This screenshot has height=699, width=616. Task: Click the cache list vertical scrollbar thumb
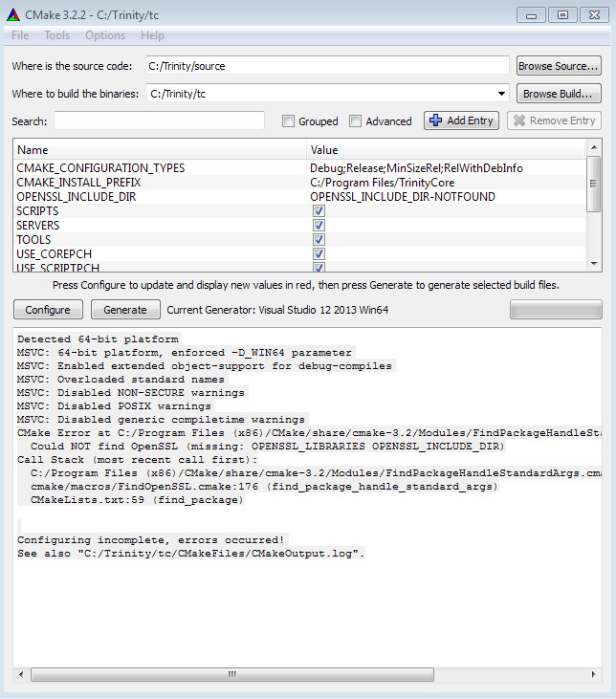(x=594, y=184)
